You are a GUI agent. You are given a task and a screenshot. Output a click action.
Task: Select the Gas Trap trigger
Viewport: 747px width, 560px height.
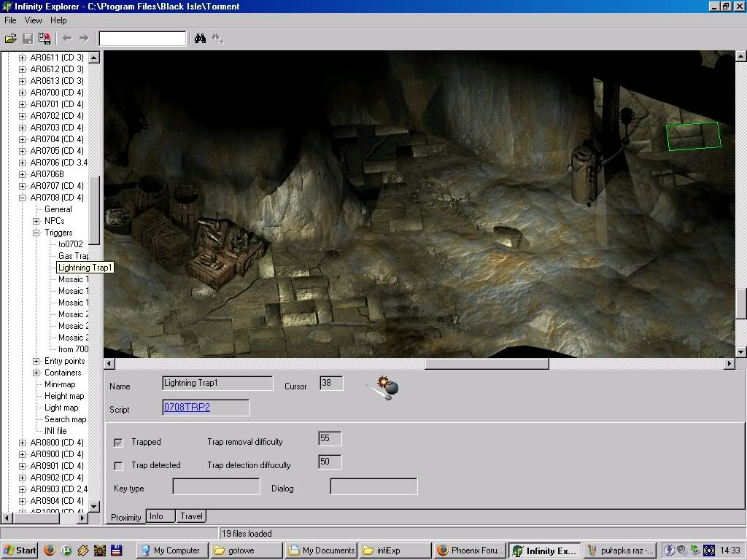74,256
